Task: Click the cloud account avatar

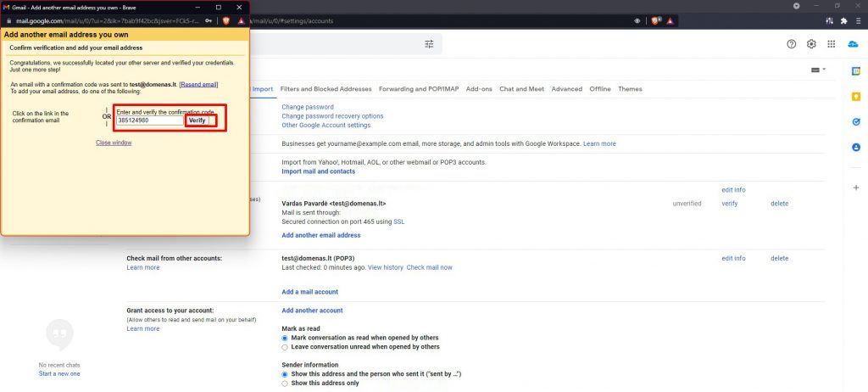Action: click(x=853, y=44)
